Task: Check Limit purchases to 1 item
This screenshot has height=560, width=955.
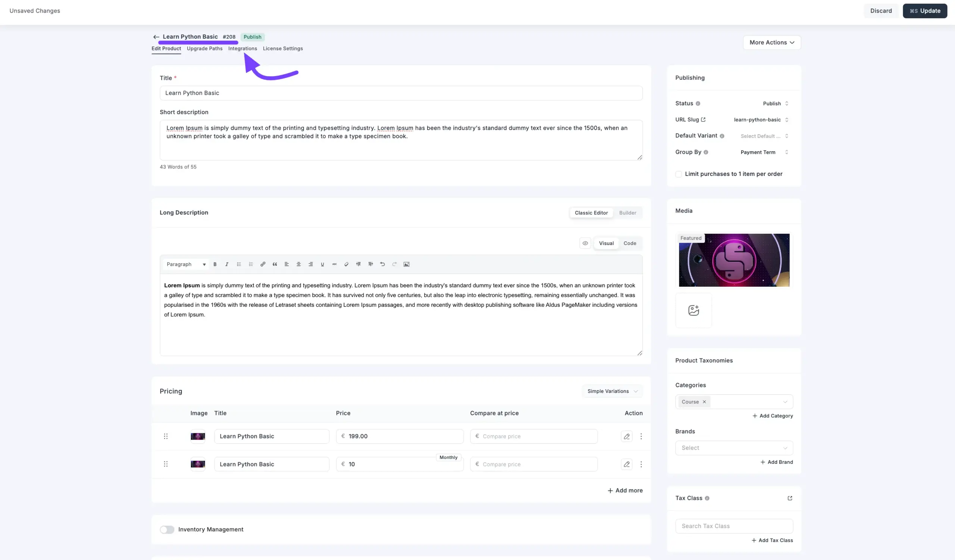Action: [x=678, y=174]
